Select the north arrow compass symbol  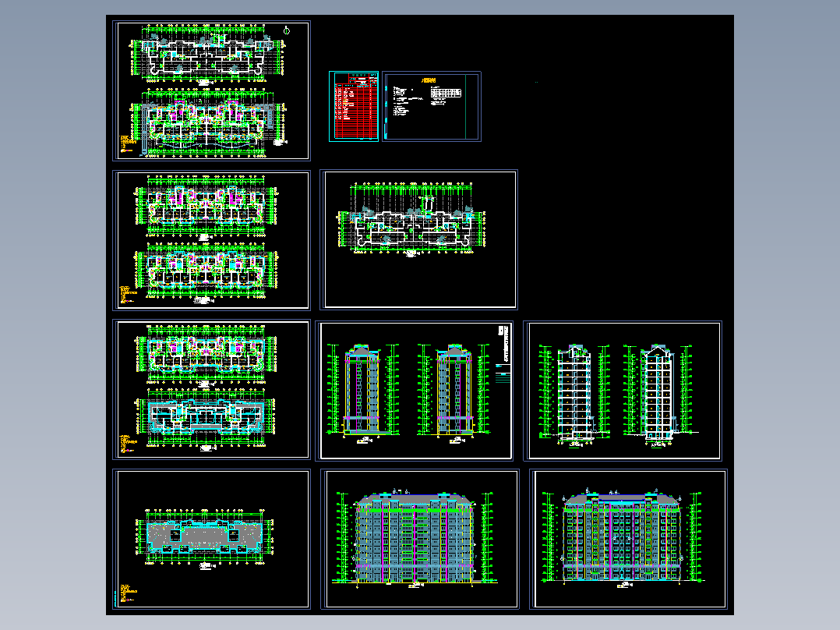tap(287, 31)
